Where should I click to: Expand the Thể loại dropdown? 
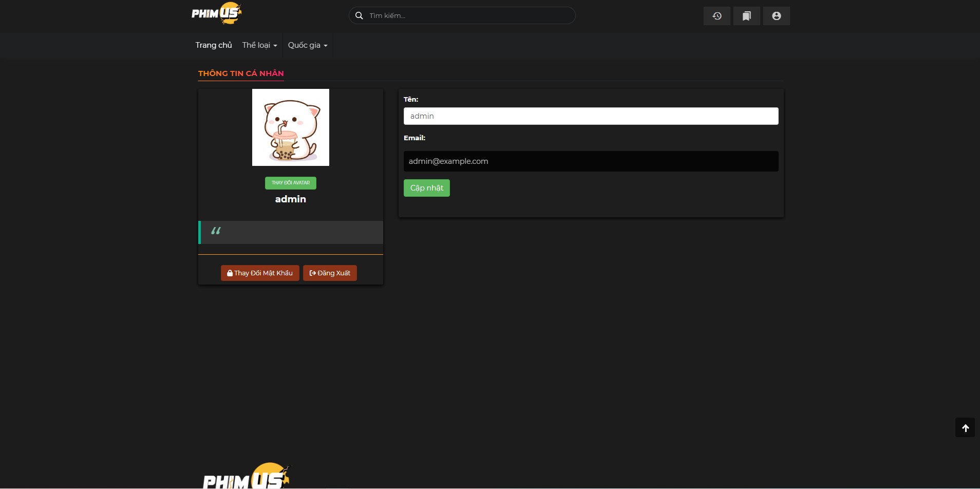click(259, 45)
